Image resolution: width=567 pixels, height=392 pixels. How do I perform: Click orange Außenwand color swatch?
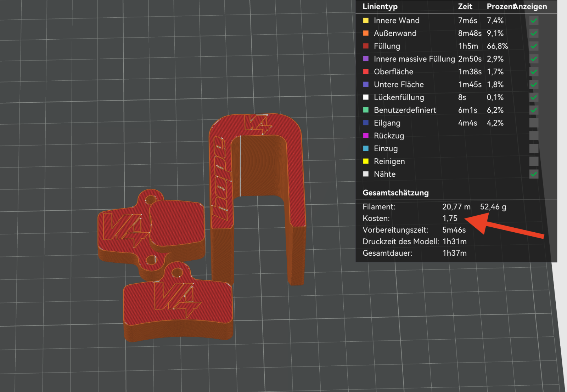(366, 33)
